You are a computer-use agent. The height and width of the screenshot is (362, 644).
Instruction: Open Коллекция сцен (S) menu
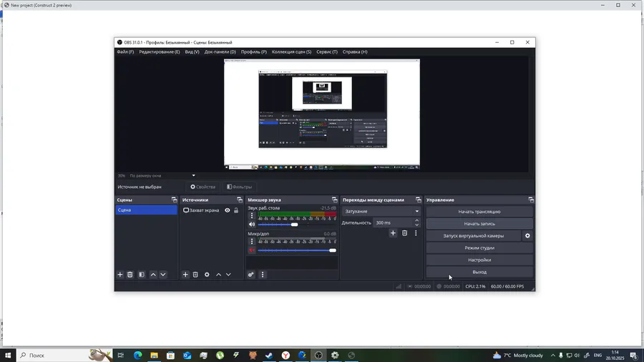tap(292, 52)
